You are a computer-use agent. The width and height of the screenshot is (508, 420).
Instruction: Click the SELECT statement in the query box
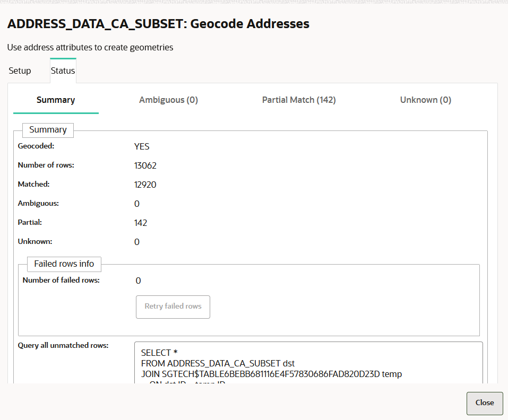click(x=158, y=353)
